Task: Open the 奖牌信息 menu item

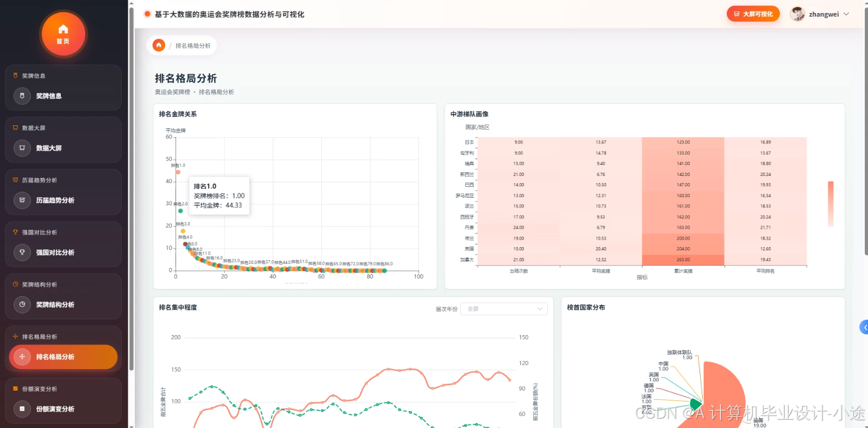Action: click(63, 96)
